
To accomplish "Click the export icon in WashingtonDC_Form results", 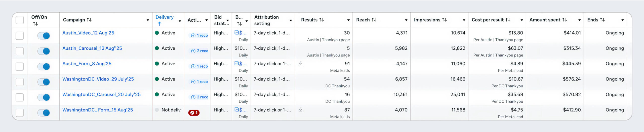I will [300, 110].
